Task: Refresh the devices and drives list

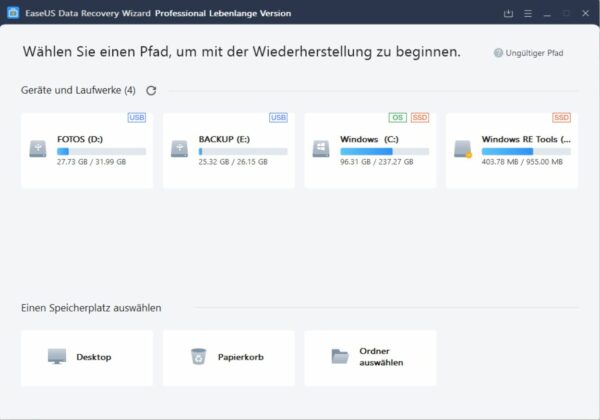Action: pyautogui.click(x=151, y=91)
